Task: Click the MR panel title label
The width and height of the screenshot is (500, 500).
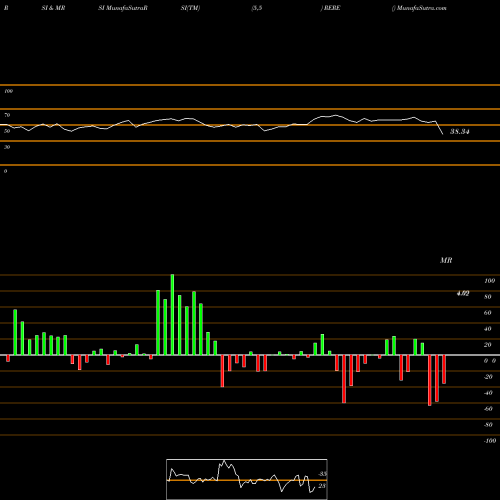Action: 446,260
